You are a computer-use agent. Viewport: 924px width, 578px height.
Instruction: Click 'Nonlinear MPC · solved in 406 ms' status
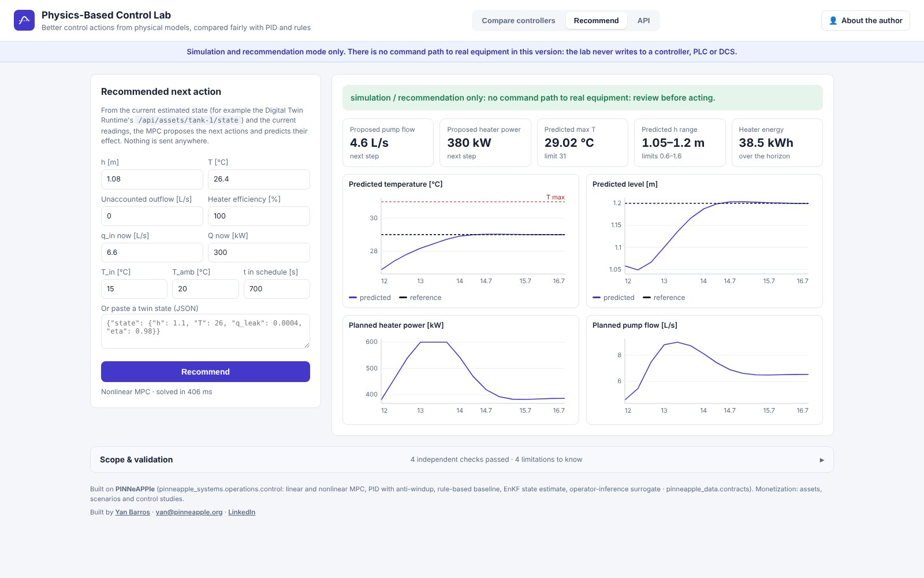157,392
